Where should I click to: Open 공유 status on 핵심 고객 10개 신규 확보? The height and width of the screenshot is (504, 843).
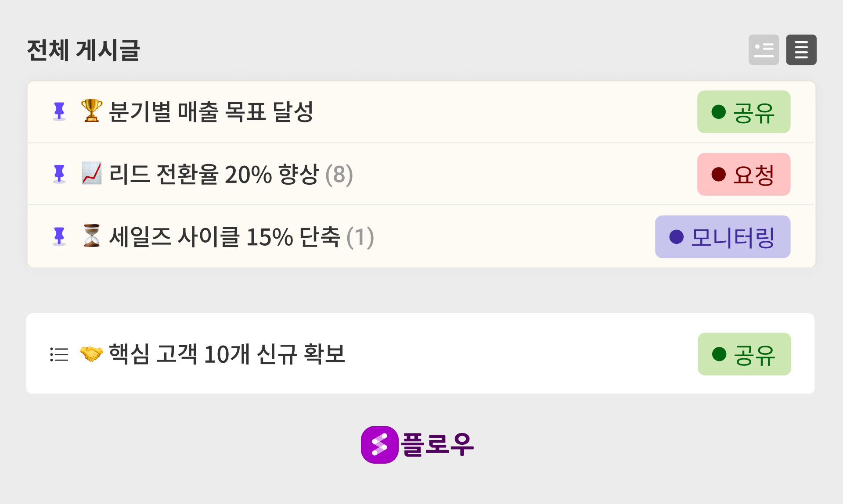tap(744, 354)
